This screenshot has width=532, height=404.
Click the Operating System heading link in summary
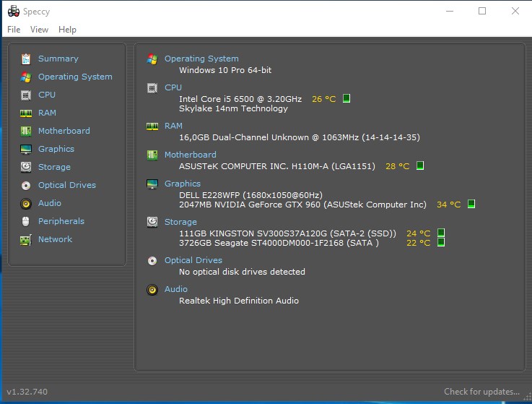pyautogui.click(x=201, y=59)
